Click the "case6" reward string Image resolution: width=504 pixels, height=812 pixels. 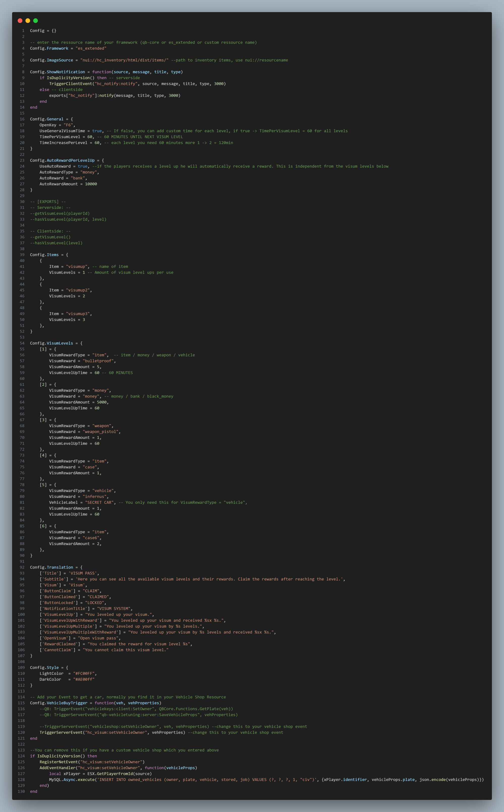[x=91, y=538]
